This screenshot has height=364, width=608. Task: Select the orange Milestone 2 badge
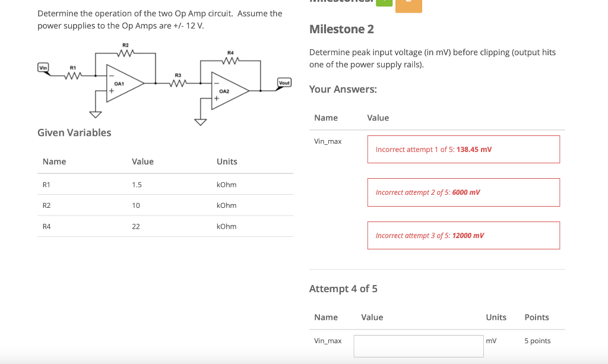(408, 5)
